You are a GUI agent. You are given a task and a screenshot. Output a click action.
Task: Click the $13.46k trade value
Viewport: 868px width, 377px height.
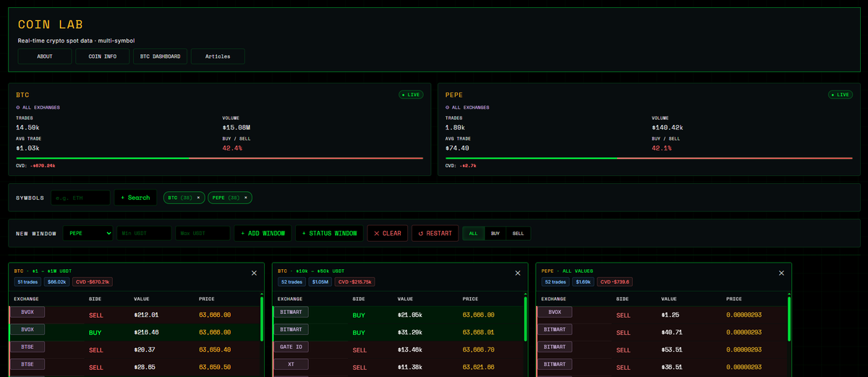coord(410,350)
